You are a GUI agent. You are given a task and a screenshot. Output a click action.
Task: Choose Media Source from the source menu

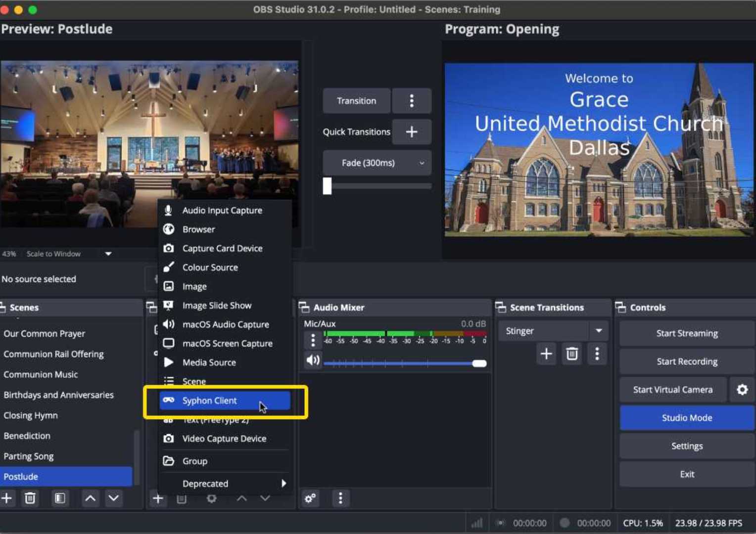pos(209,362)
